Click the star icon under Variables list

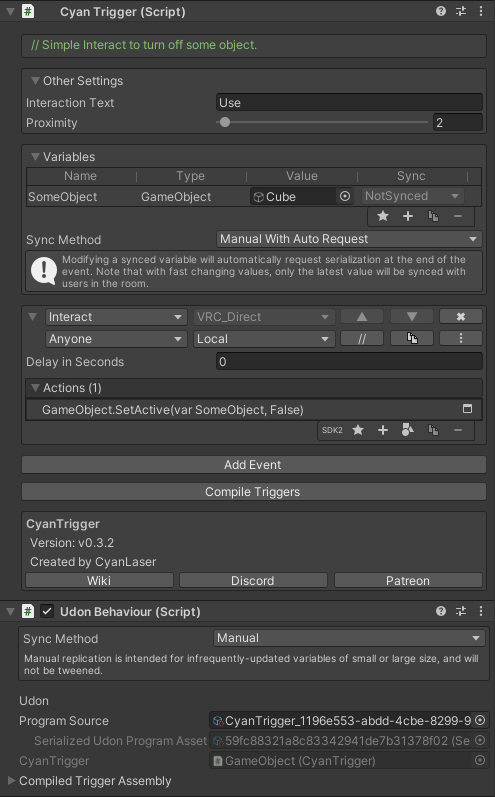pos(383,216)
